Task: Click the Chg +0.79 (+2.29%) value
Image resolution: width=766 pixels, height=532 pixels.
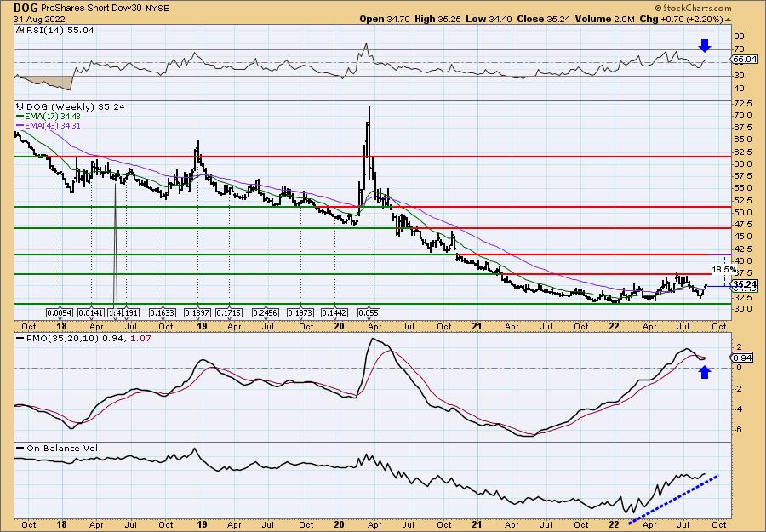Action: [681, 19]
